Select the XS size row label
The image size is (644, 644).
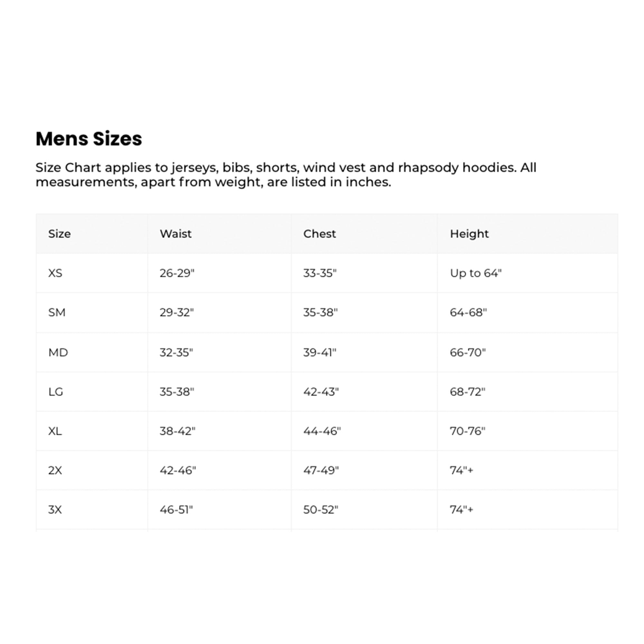pyautogui.click(x=55, y=273)
